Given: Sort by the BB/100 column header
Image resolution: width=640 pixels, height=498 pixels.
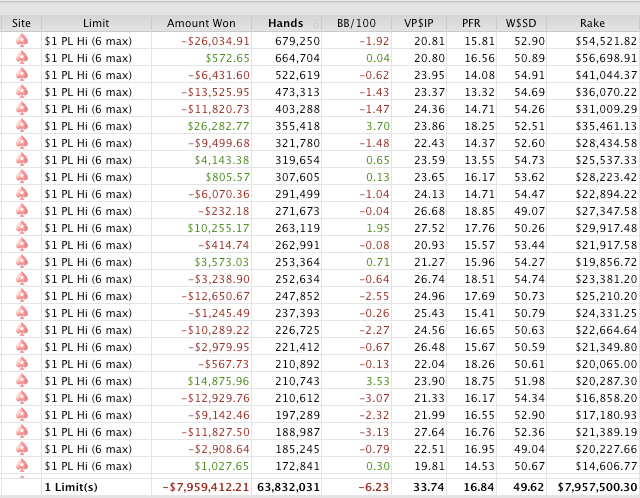Looking at the screenshot, I should point(359,22).
